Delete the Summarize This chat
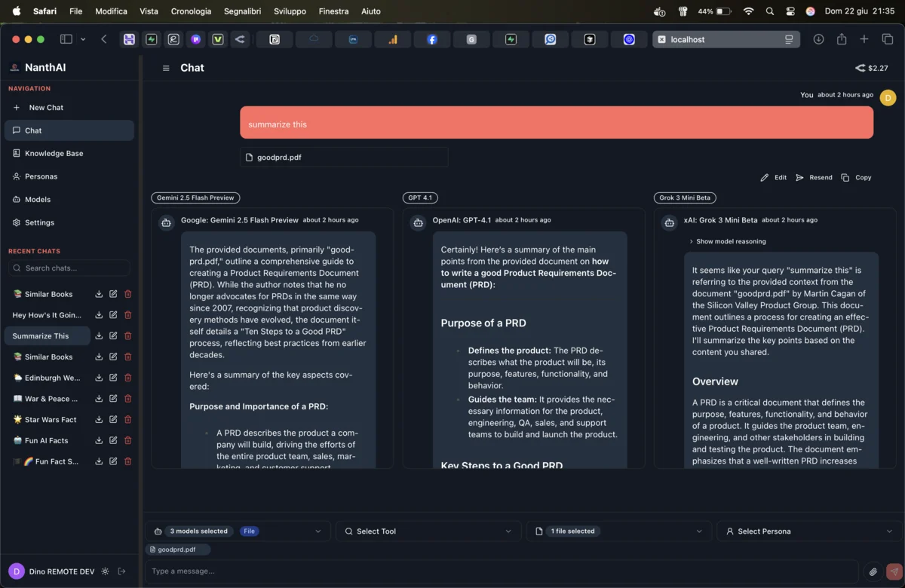Image resolution: width=905 pixels, height=588 pixels. [127, 336]
